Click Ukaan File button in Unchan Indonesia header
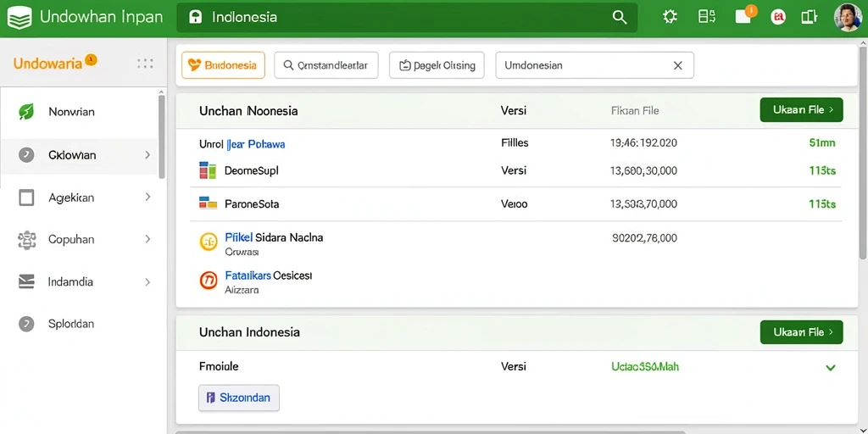Screen dimensions: 868x434 802,332
